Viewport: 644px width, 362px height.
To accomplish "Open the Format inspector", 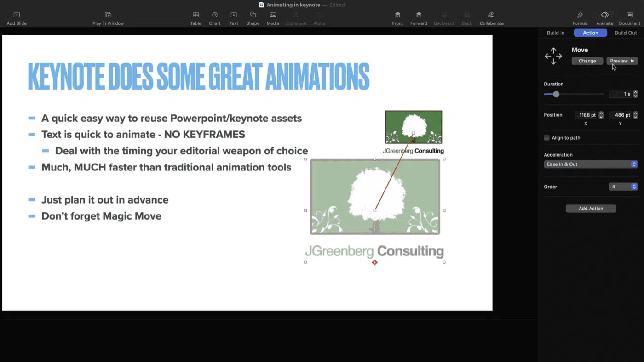I will (580, 15).
